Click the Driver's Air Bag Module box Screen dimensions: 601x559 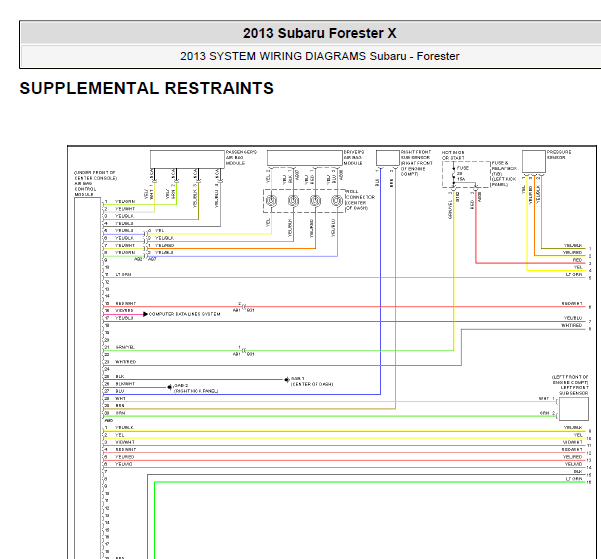(304, 158)
